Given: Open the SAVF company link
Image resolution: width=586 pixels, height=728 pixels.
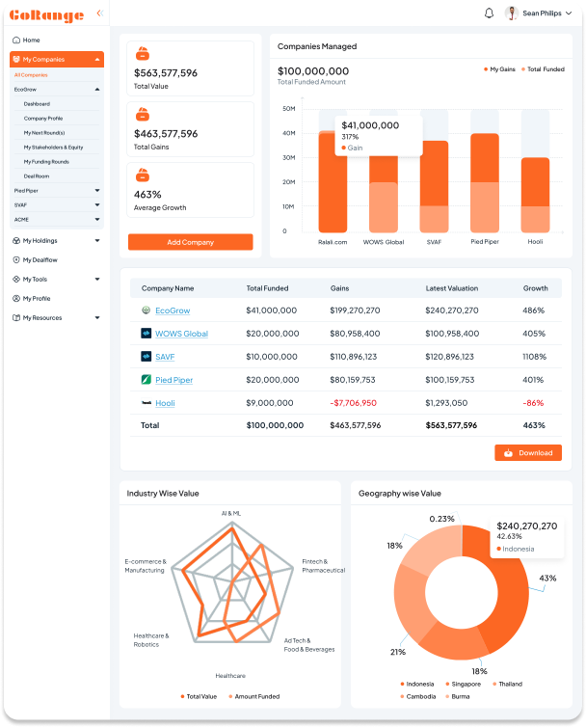Looking at the screenshot, I should coord(165,357).
